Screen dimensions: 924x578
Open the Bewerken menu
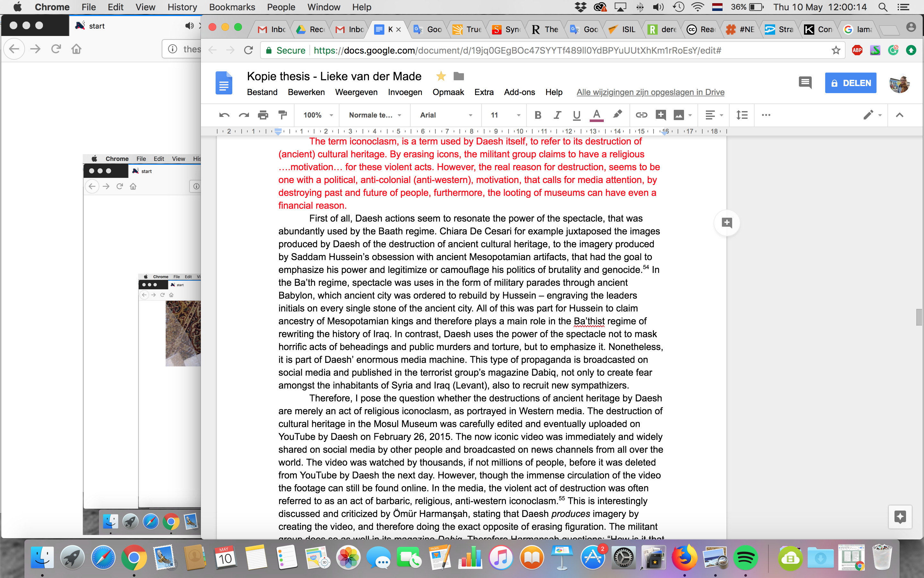[306, 92]
